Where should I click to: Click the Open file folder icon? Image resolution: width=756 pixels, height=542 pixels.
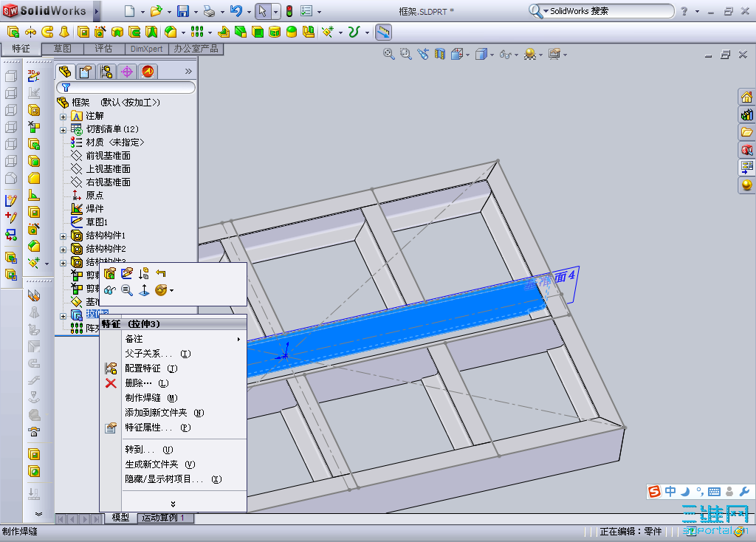click(156, 10)
